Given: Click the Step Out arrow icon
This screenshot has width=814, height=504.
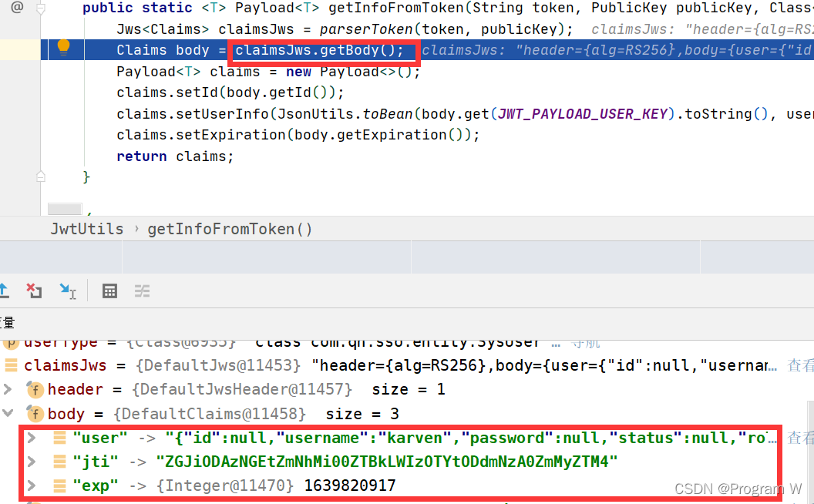Looking at the screenshot, I should (3, 291).
